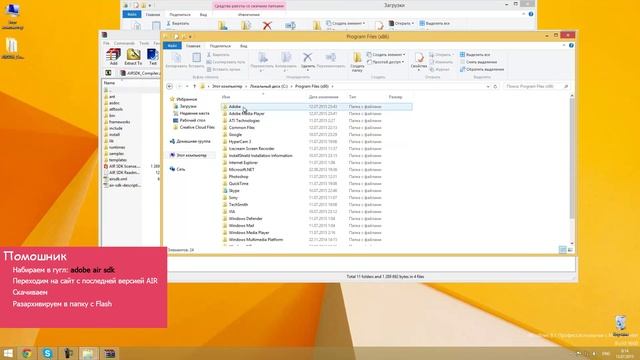Open Skype from taskbar
The width and height of the screenshot is (640, 360).
[47, 353]
